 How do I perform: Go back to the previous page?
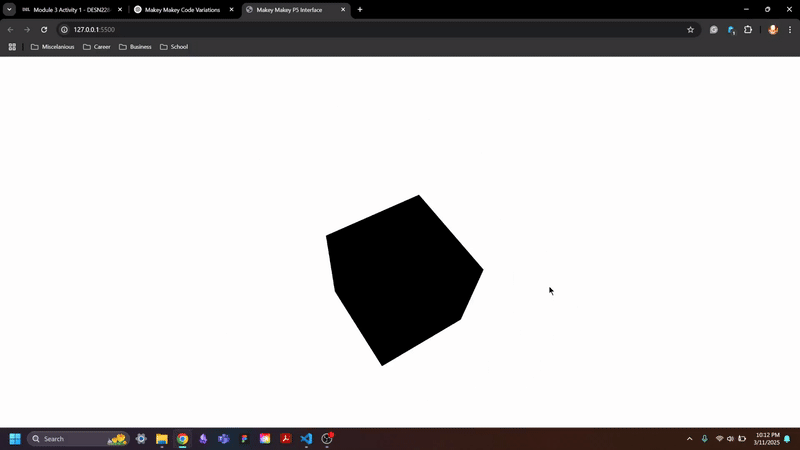10,30
